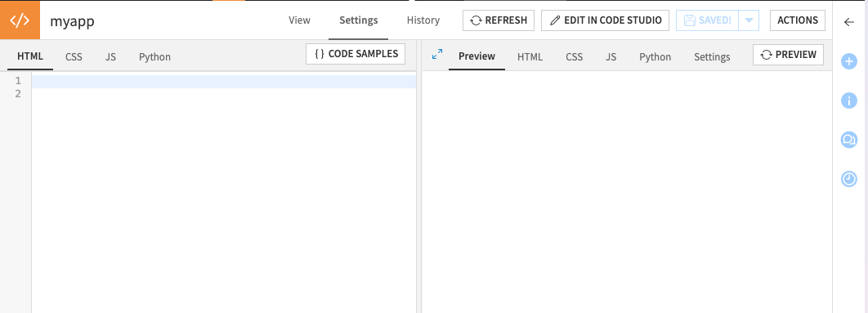The width and height of the screenshot is (868, 313).
Task: Switch to the CSS tab in the editor pane
Action: pyautogui.click(x=74, y=56)
